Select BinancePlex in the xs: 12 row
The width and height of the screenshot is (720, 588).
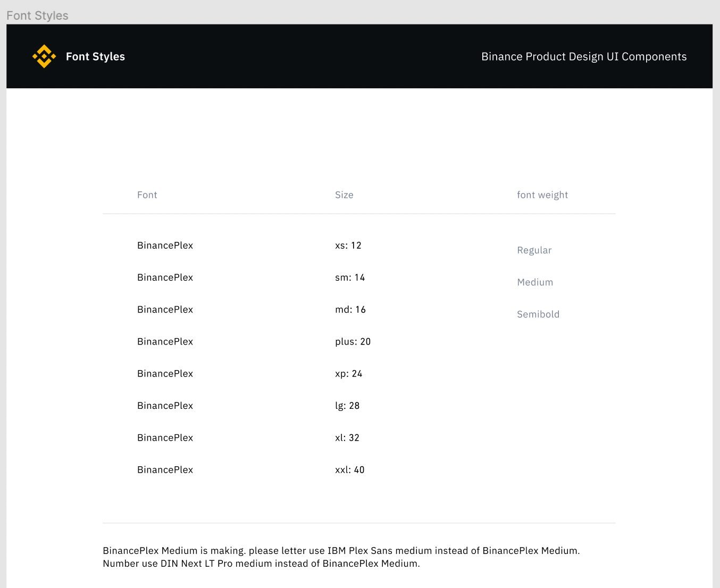pyautogui.click(x=165, y=245)
